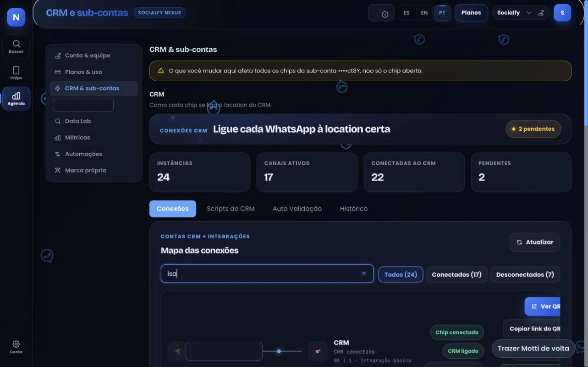Image resolution: width=588 pixels, height=367 pixels.
Task: Click the Ver QR button
Action: [543, 306]
